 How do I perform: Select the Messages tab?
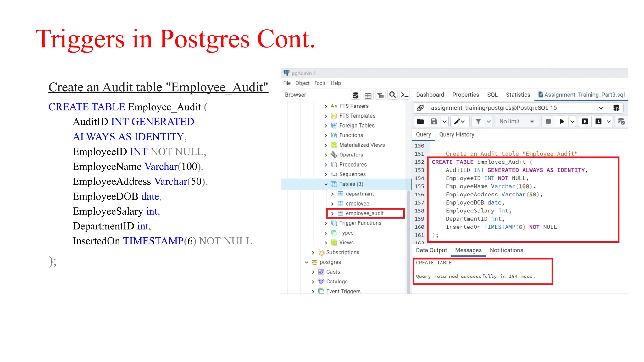tap(468, 250)
